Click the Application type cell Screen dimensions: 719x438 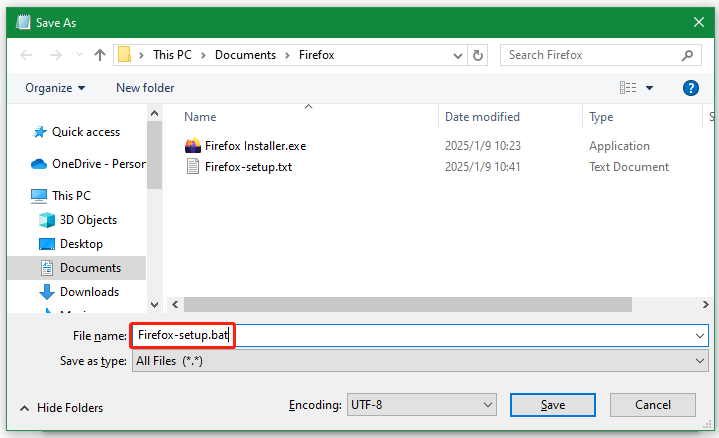(619, 146)
